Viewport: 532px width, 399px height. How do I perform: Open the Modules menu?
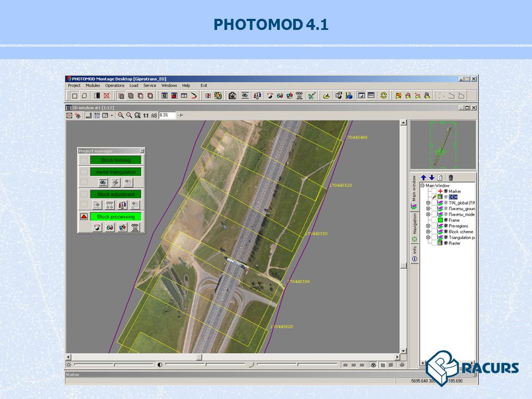coord(93,85)
